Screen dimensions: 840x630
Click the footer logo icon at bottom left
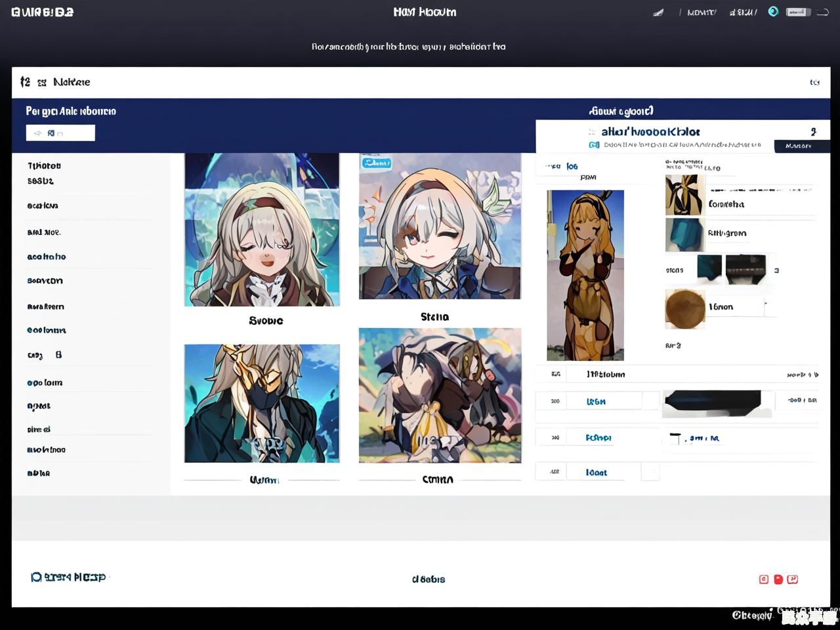click(x=36, y=577)
